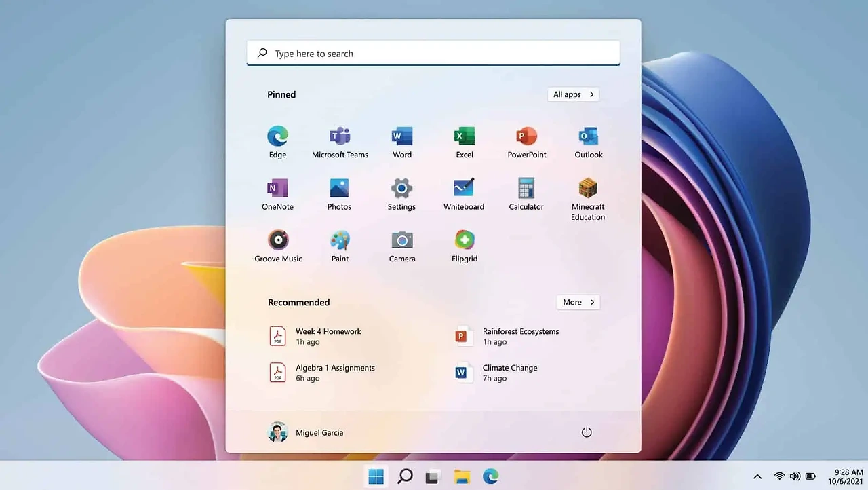The image size is (868, 490).
Task: Launch the Whiteboard app
Action: pyautogui.click(x=465, y=194)
